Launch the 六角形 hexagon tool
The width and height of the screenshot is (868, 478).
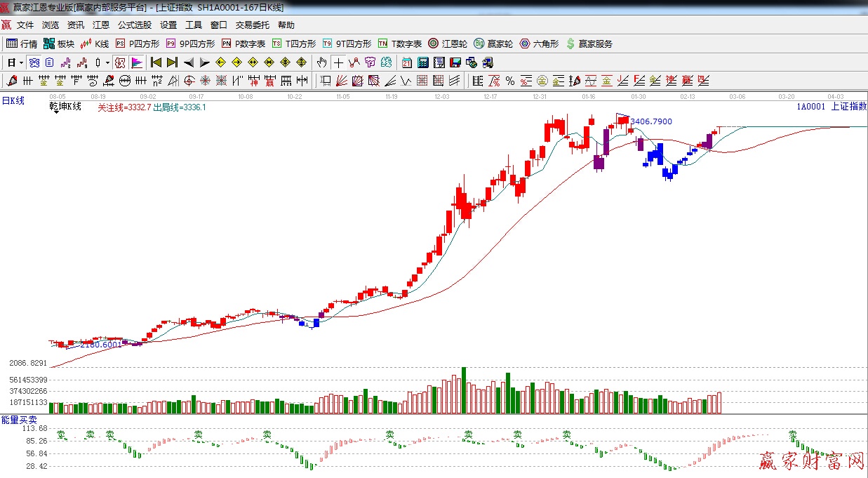539,44
